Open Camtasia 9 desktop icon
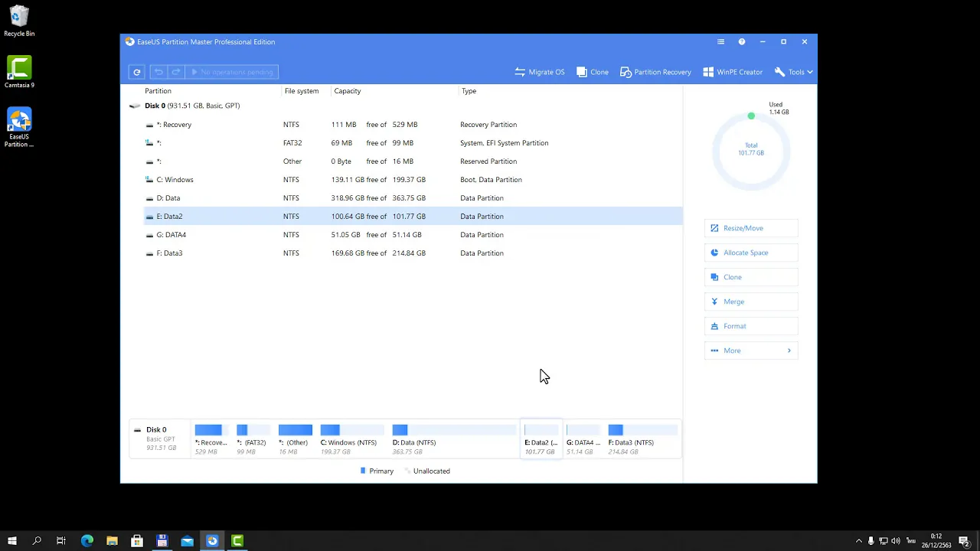 pos(19,73)
